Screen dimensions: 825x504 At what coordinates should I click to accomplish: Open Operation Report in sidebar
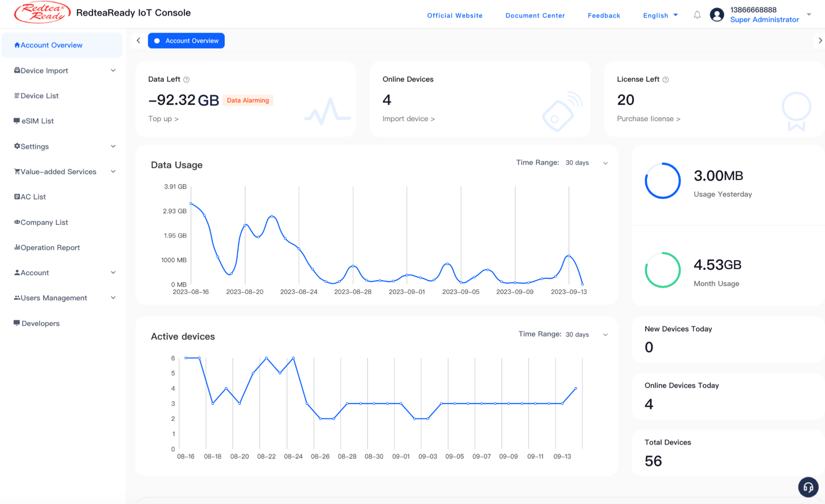50,247
